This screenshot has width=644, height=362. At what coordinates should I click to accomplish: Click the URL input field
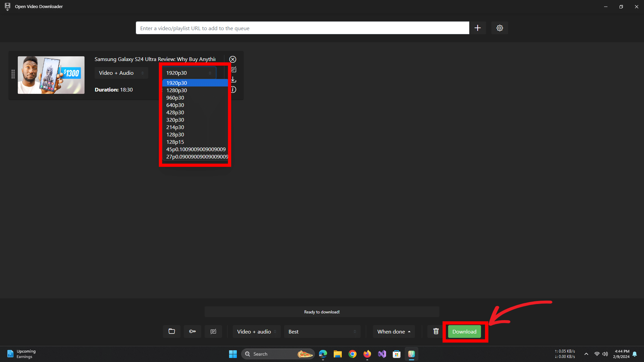pyautogui.click(x=302, y=28)
